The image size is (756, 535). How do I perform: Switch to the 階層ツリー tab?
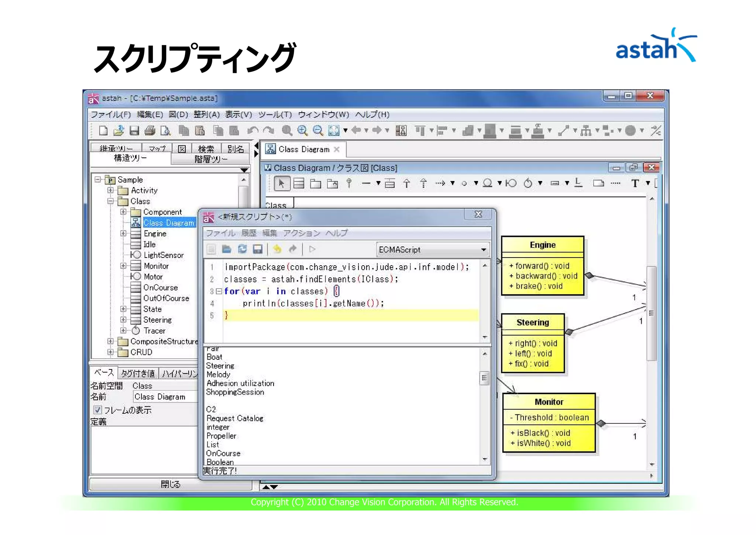point(211,159)
